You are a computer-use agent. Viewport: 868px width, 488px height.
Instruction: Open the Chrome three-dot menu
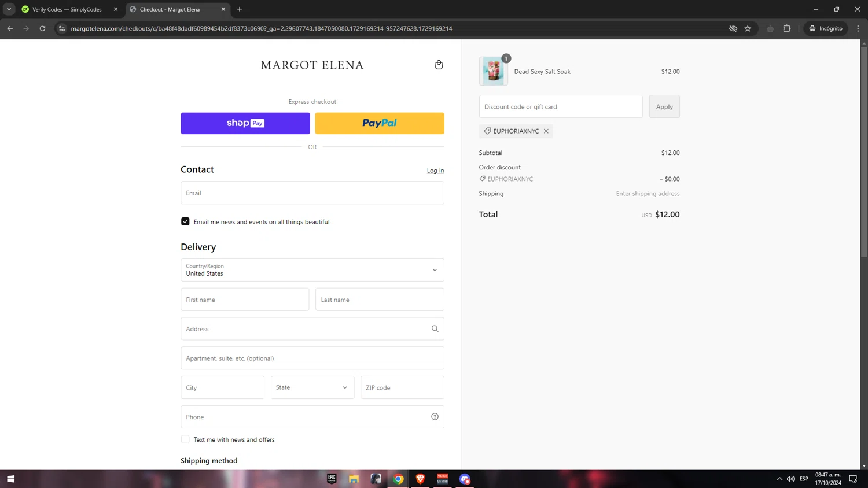[x=858, y=28]
